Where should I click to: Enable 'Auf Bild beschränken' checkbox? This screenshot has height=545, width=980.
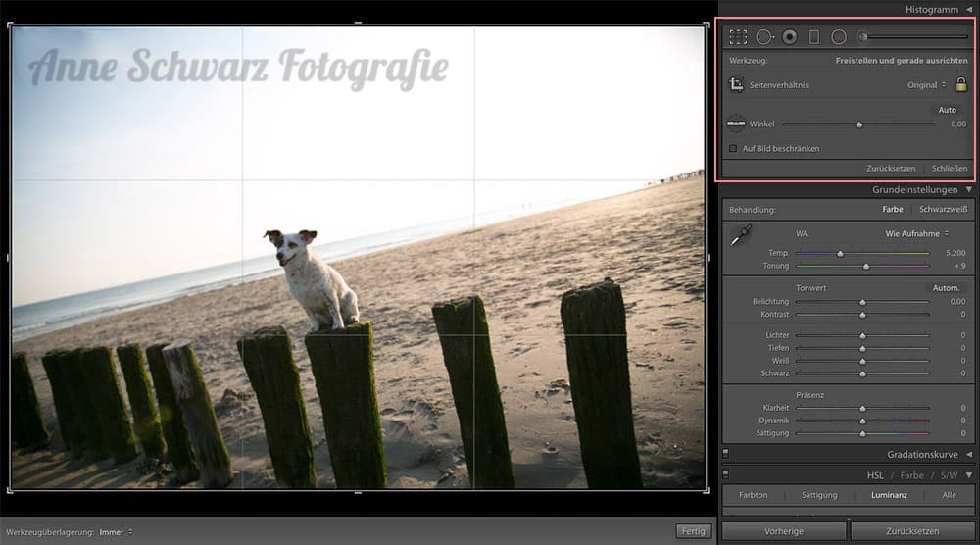[733, 149]
